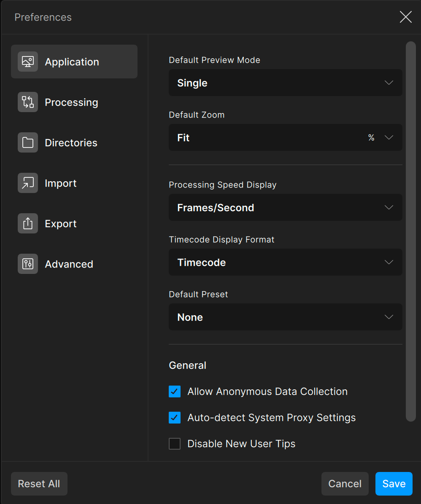This screenshot has width=421, height=504.
Task: Open the Default Preview Mode dropdown
Action: 285,83
